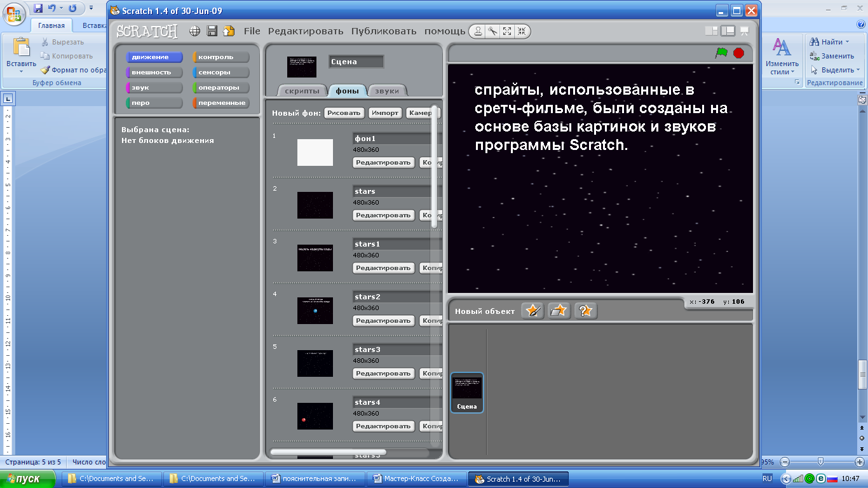The width and height of the screenshot is (868, 488).
Task: Click the share project icon
Action: tap(229, 31)
